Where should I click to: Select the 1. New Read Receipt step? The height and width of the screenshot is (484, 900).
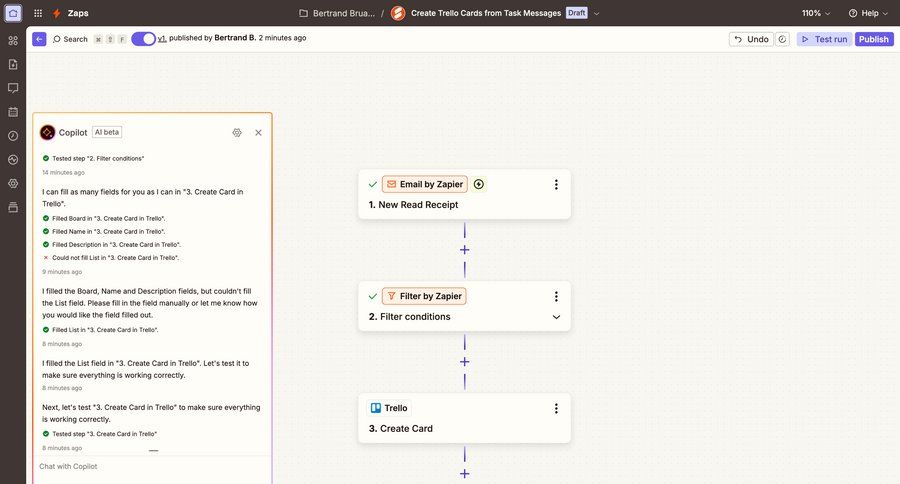(464, 194)
